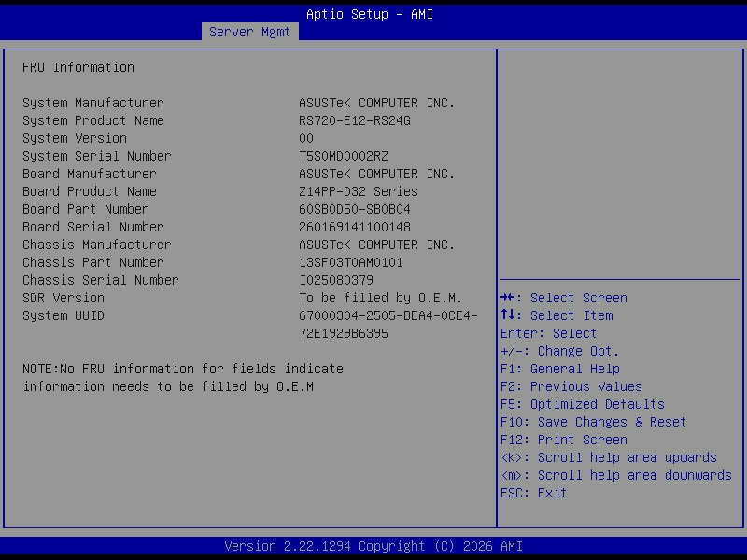Select board serial 260169141100148
Viewport: 747px width, 560px height.
[355, 227]
